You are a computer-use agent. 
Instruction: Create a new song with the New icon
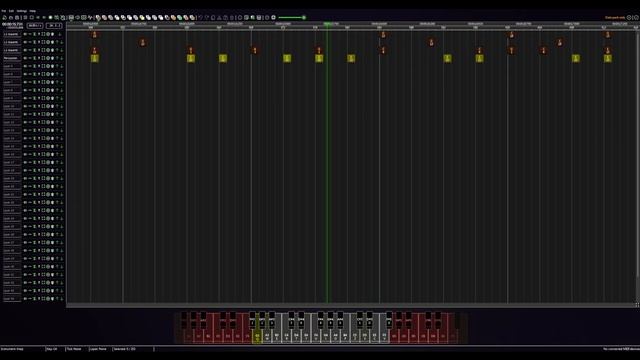coord(4,18)
